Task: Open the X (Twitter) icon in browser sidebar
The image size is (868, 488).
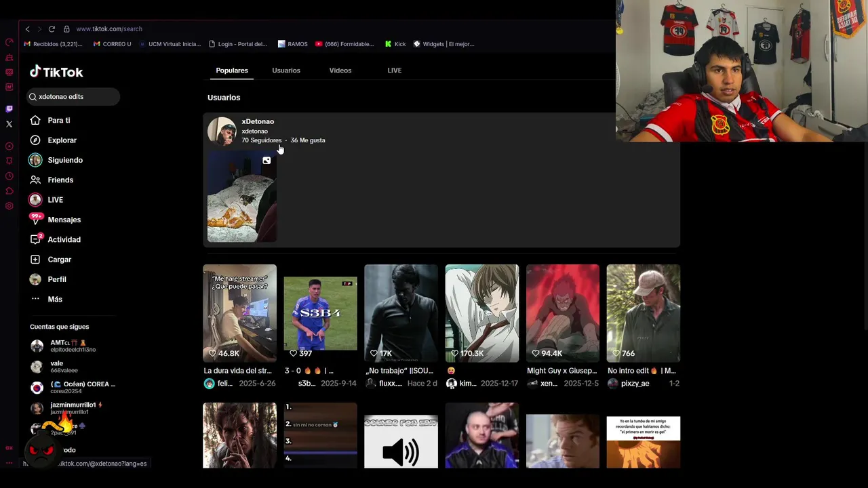Action: click(x=9, y=124)
